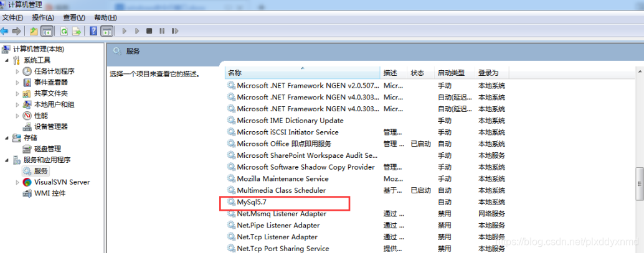Select Net.Pipe Listener Adapter service
Screen dimensions: 644x253
point(367,225)
